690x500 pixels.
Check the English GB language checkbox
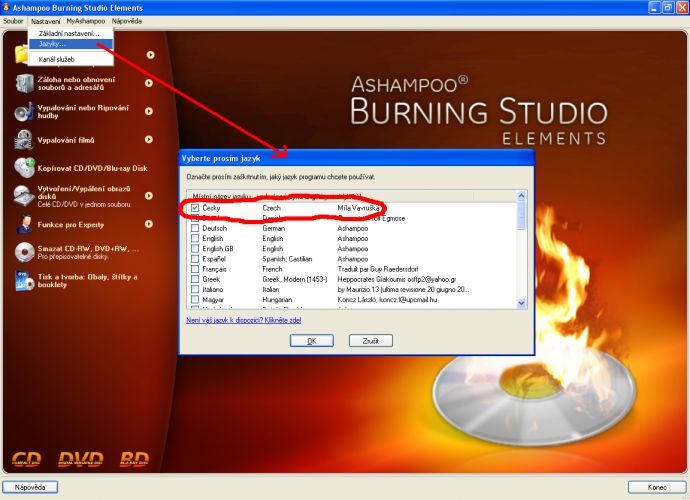(195, 248)
